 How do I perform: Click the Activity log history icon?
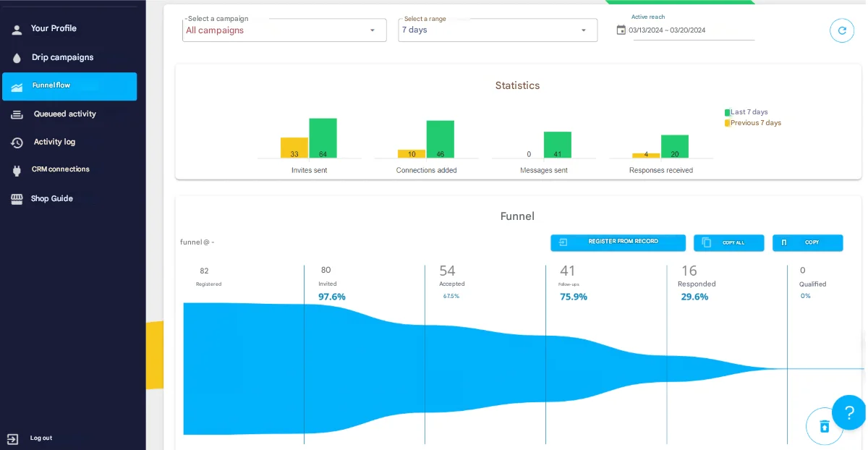point(17,143)
